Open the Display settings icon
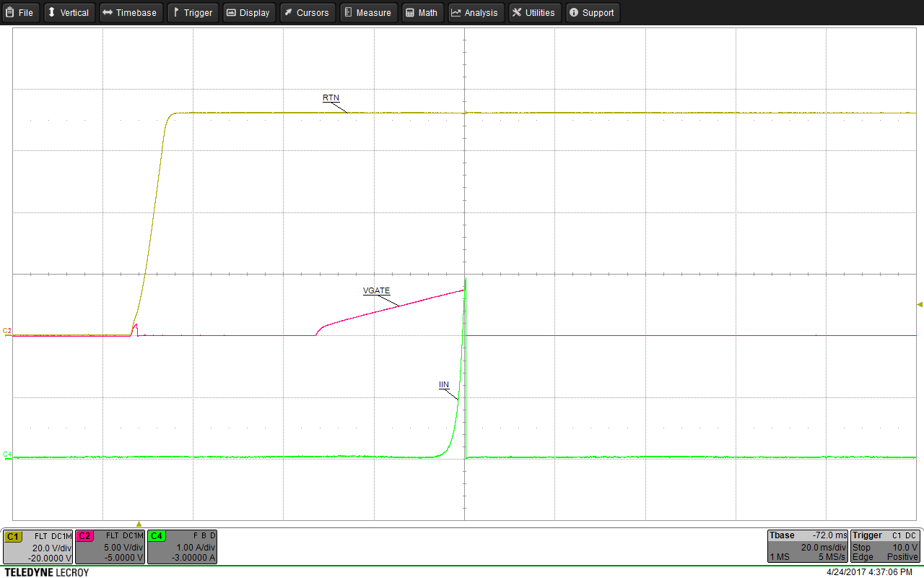924x578 pixels. tap(248, 12)
